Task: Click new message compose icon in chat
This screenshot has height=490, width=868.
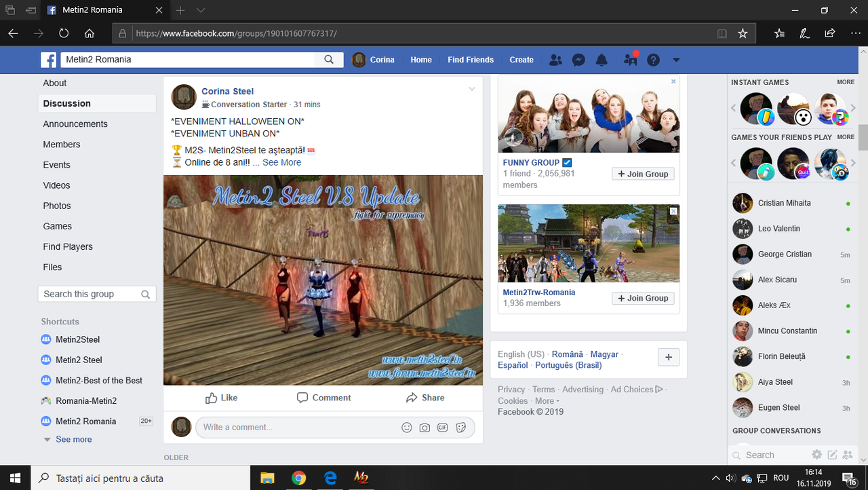Action: pos(832,455)
